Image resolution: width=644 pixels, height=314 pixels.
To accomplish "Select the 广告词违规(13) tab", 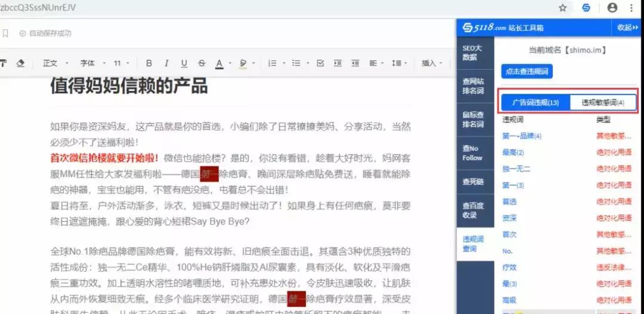I will click(535, 103).
